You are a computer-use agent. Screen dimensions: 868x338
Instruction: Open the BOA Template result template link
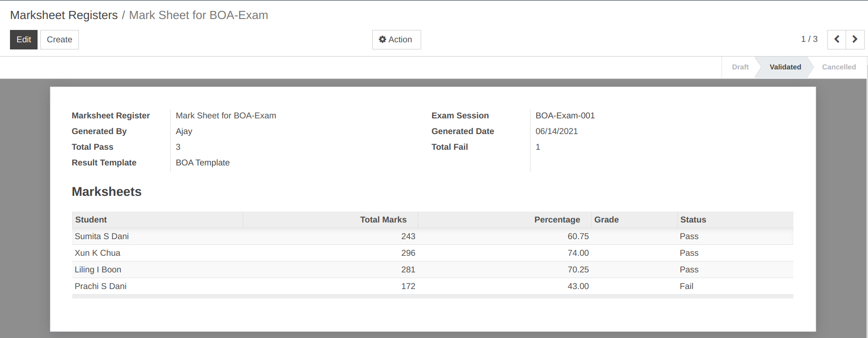coord(203,163)
